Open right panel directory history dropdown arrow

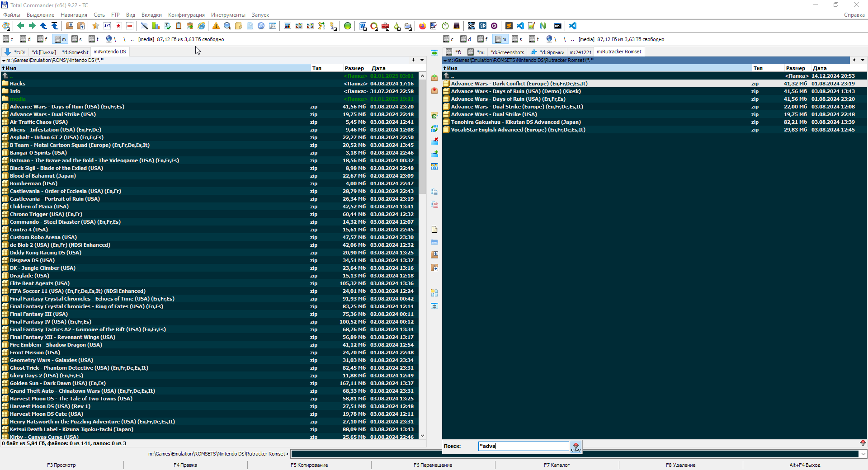(863, 60)
